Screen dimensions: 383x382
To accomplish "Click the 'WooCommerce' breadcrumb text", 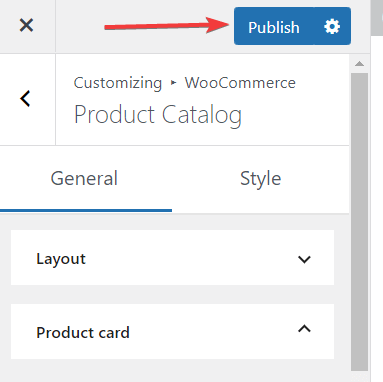I will pyautogui.click(x=240, y=83).
